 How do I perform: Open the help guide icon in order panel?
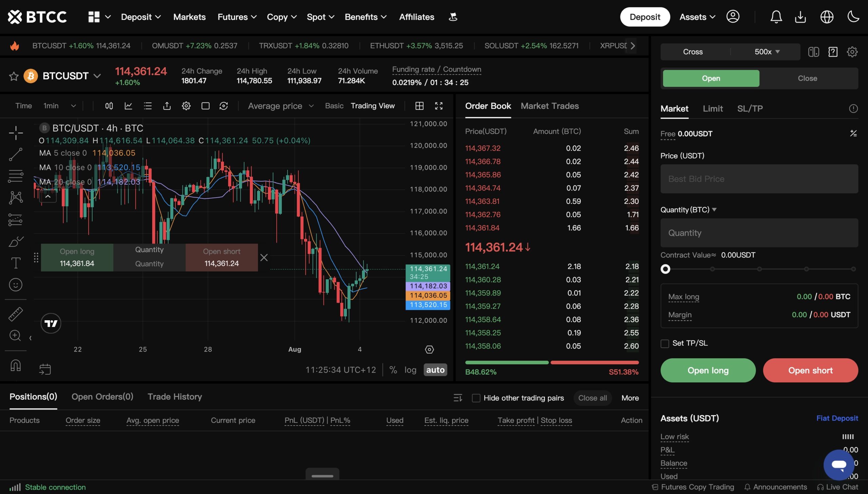coord(833,52)
